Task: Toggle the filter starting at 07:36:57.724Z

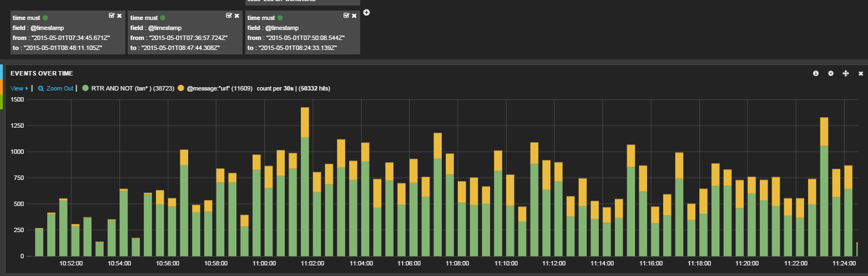Action: [229, 16]
